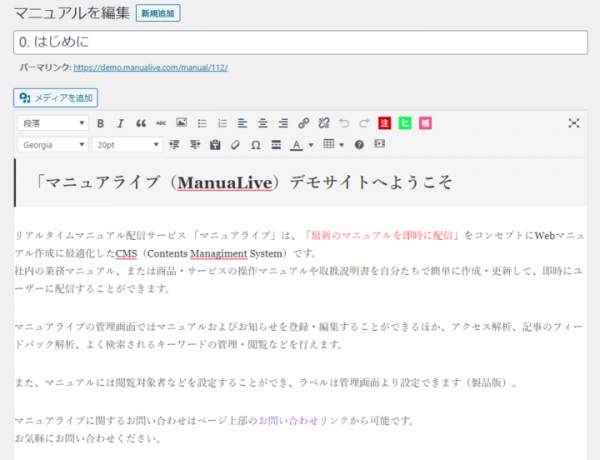Screen dimensions: 600x460
Task: Clear formatting with eraser icon
Action: click(x=235, y=145)
